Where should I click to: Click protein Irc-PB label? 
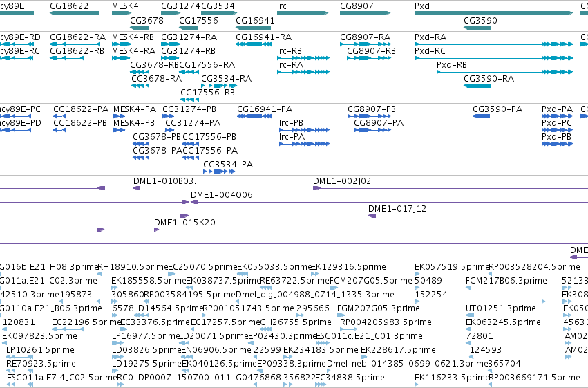[291, 122]
